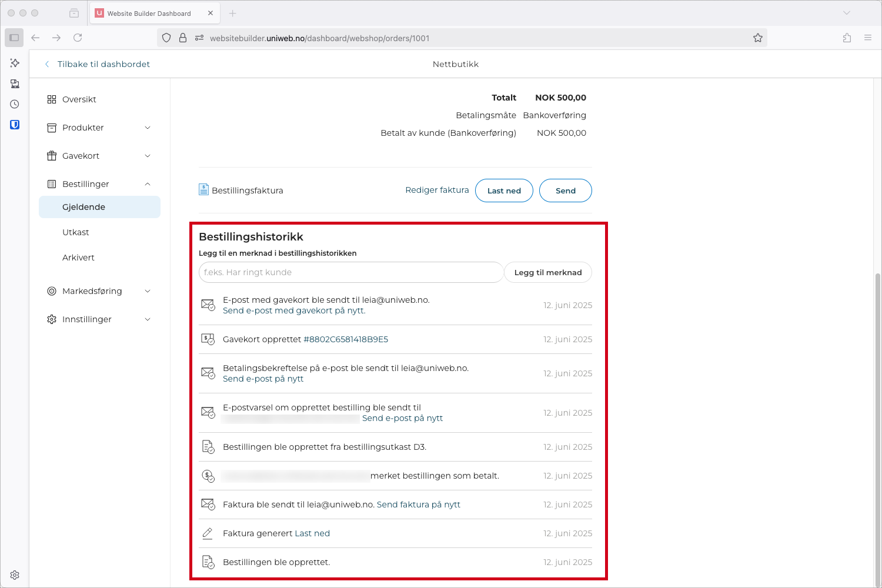Expand the Gavekort menu chevron

tap(148, 156)
